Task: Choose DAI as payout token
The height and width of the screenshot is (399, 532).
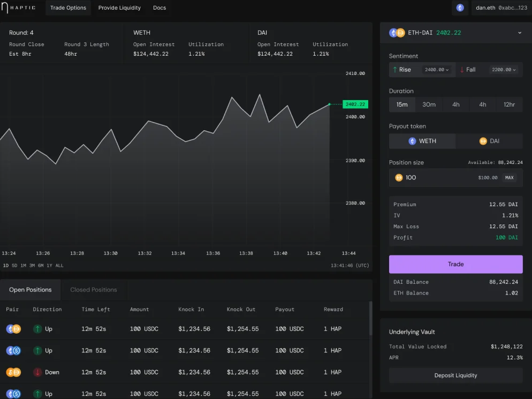Action: tap(489, 141)
